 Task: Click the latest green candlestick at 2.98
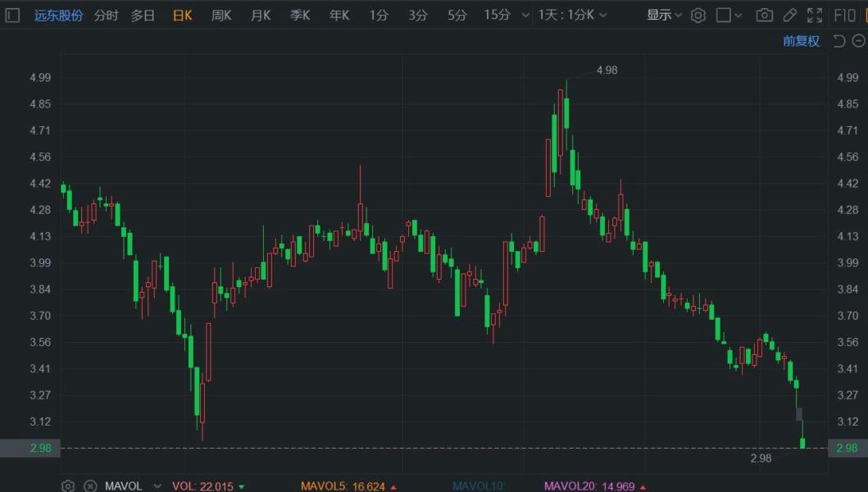point(802,443)
